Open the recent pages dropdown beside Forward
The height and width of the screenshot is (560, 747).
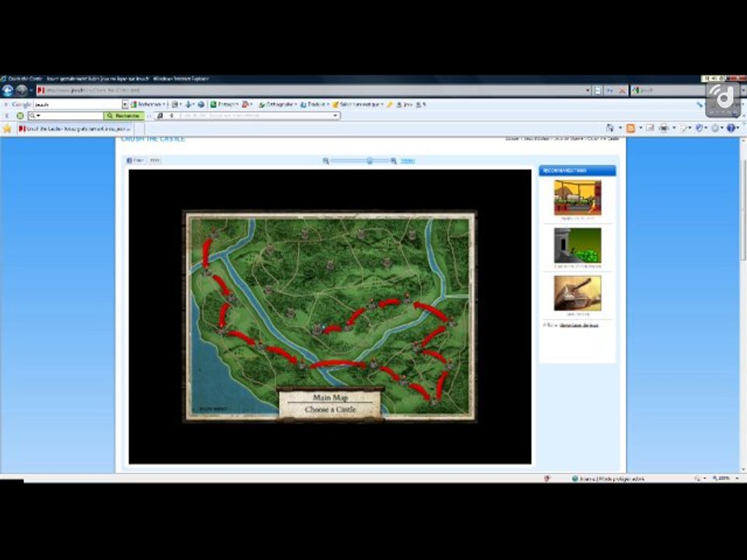31,90
